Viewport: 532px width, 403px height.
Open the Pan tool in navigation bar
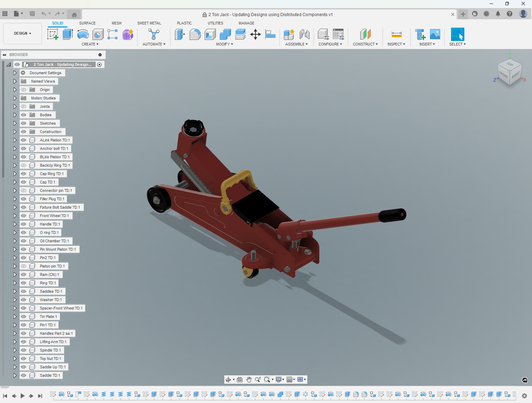(249, 380)
